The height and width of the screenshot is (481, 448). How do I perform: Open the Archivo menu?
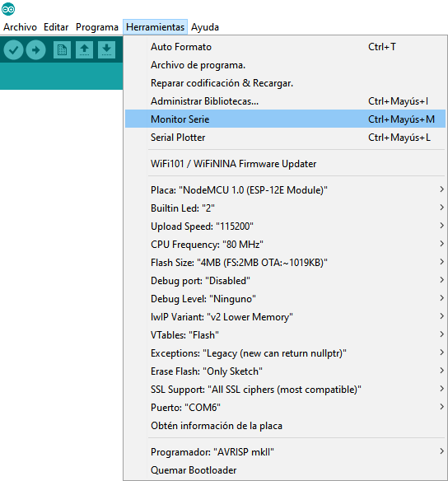click(21, 27)
